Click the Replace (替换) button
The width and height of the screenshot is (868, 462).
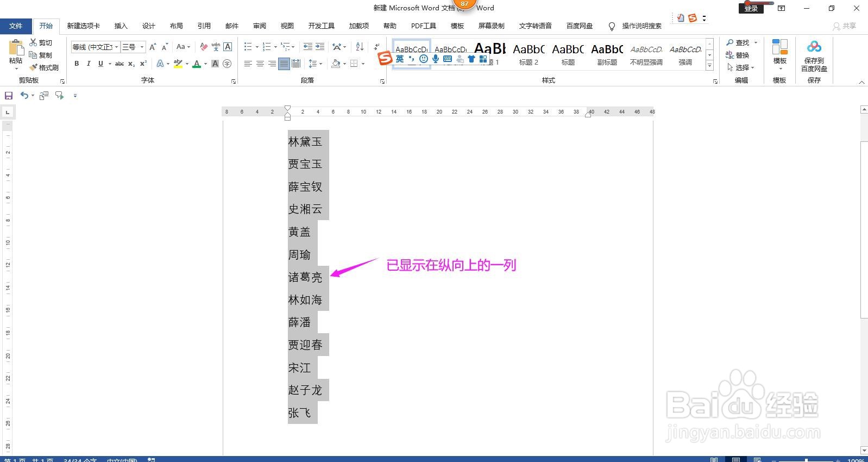pos(738,55)
